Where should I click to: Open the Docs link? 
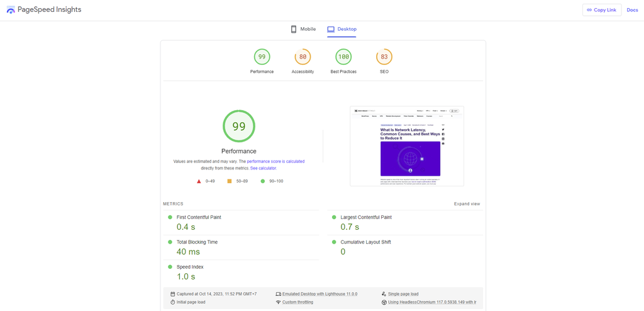point(632,10)
